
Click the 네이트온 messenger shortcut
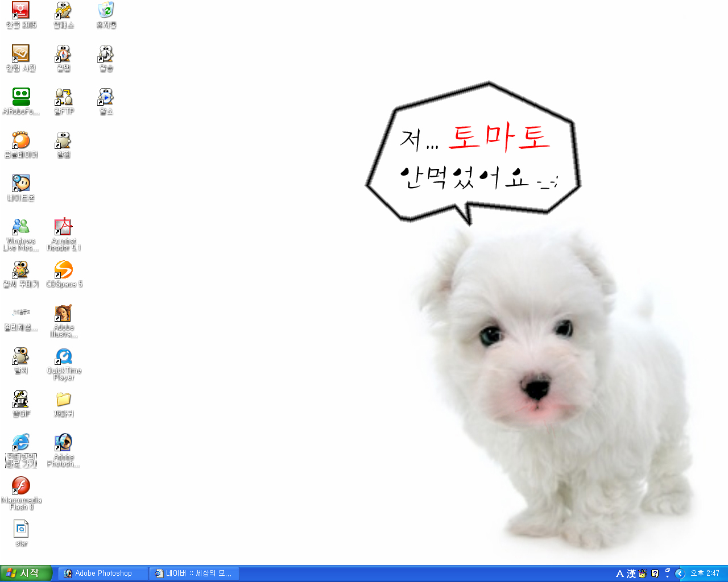click(x=21, y=184)
